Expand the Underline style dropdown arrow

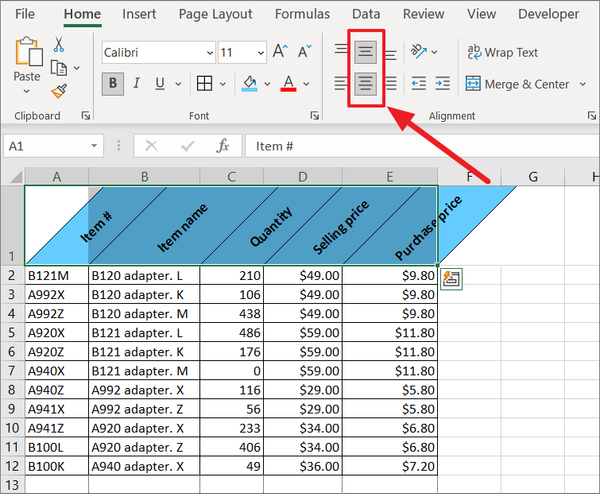pos(178,83)
